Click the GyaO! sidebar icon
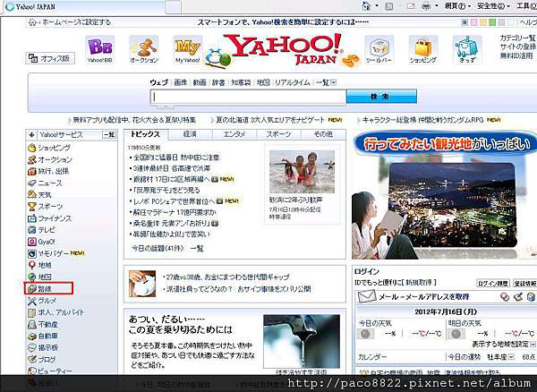The image size is (537, 392). click(32, 242)
